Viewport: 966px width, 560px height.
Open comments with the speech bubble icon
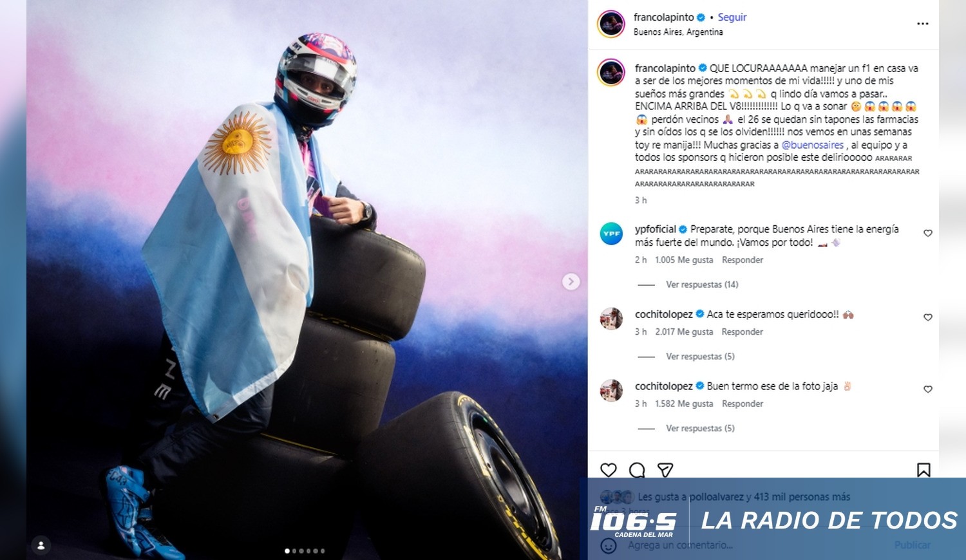[637, 470]
